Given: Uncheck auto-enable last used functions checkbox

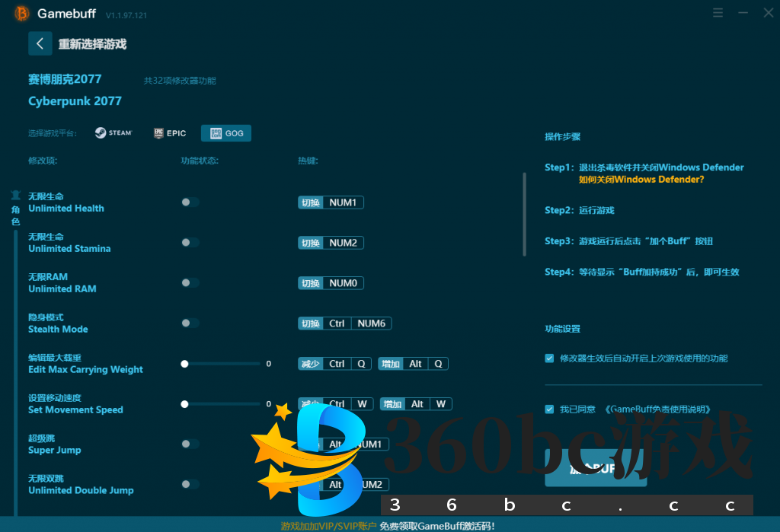Looking at the screenshot, I should click(549, 358).
